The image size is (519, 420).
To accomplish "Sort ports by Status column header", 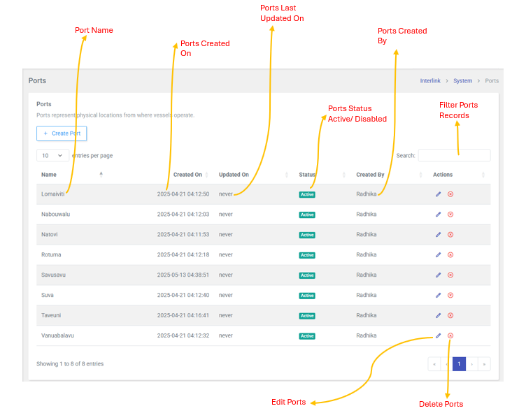I will [x=308, y=175].
